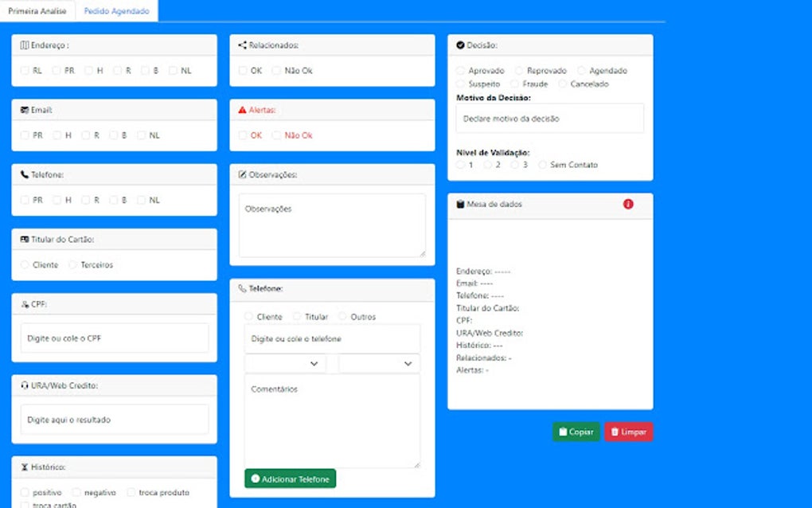Focus the Observações text area
The image size is (812, 508).
pos(332,226)
